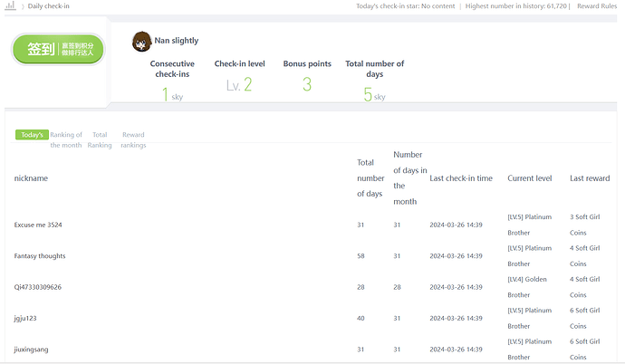Click 4 Soft Girl Coins for Fantasy thoughts

pyautogui.click(x=585, y=255)
